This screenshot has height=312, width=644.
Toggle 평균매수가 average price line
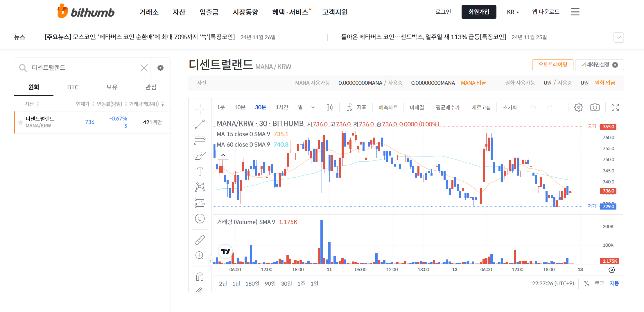pos(448,107)
